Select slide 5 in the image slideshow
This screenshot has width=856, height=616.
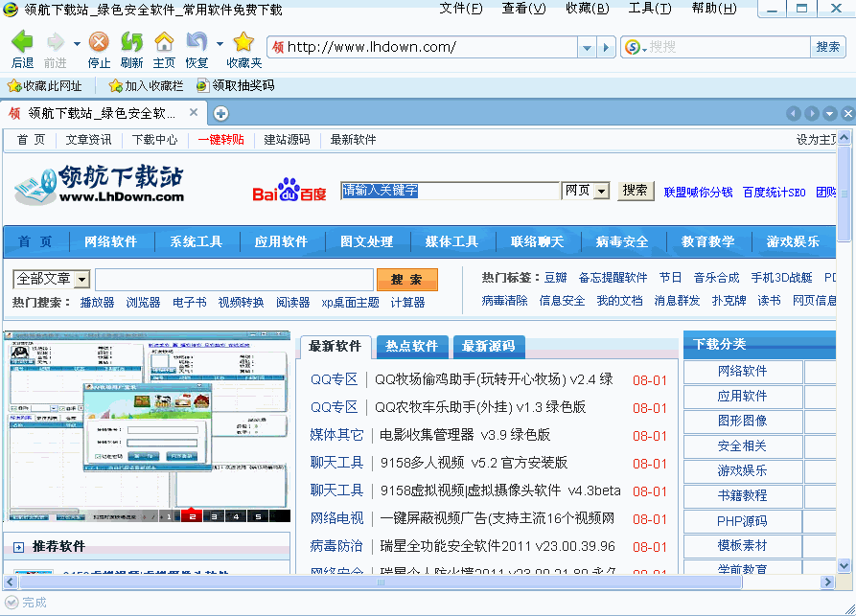(x=258, y=516)
